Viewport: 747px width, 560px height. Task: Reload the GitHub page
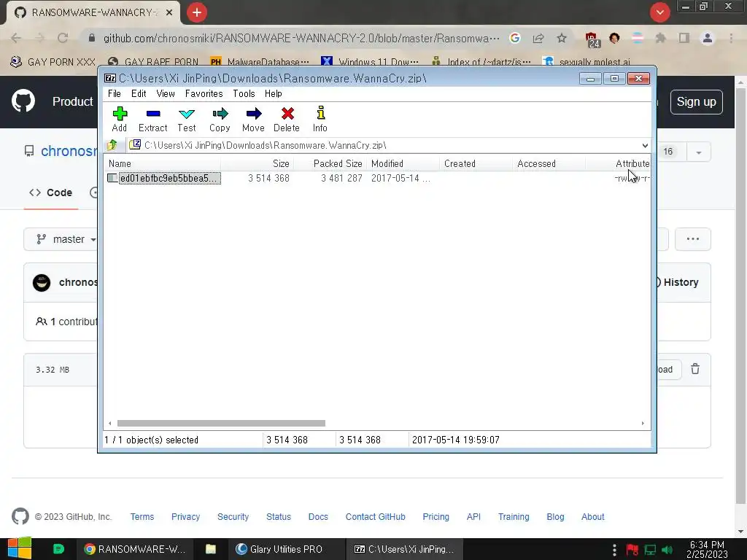(63, 38)
